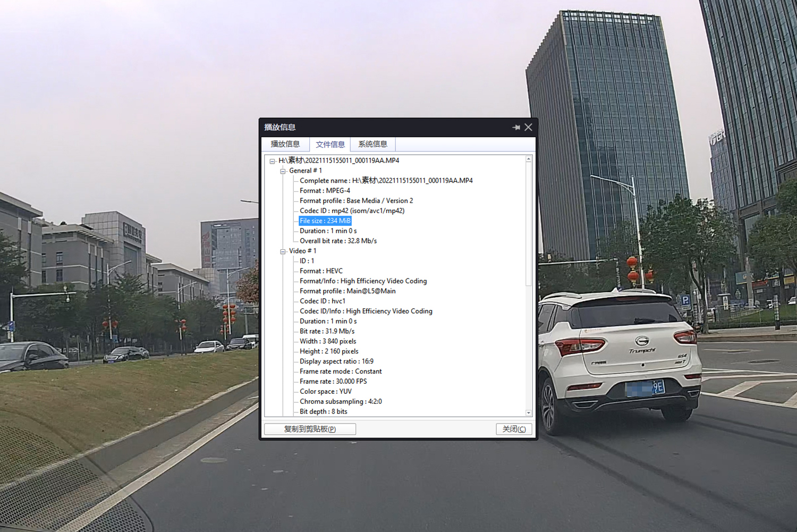
Task: Select the Complete name row
Action: [x=386, y=181]
